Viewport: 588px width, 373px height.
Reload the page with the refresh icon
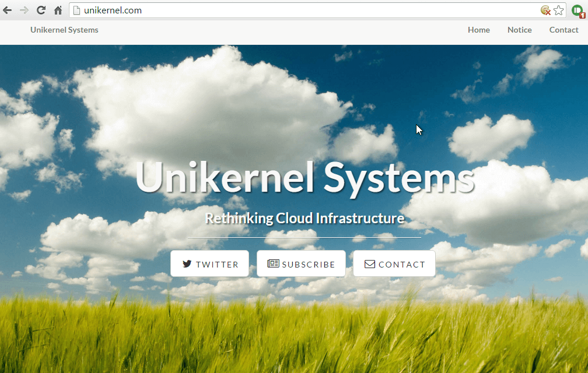tap(41, 10)
